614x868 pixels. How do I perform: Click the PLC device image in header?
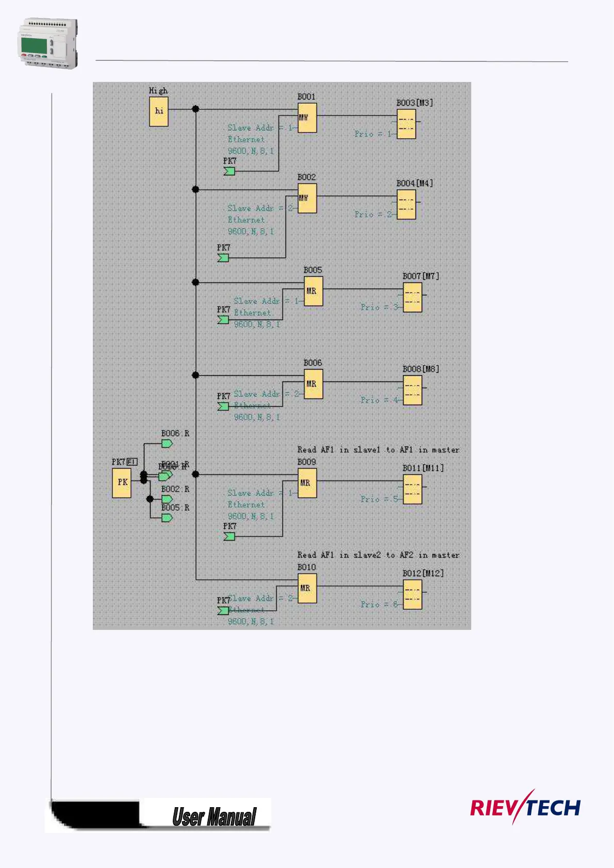coord(48,43)
